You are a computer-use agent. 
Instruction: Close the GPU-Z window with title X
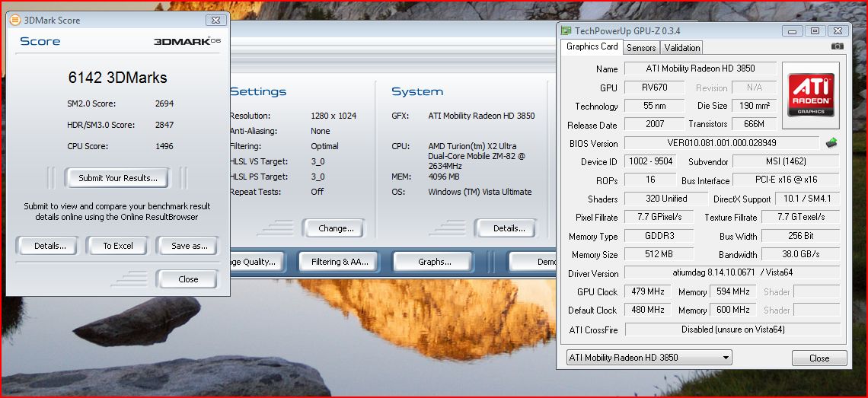tap(839, 30)
